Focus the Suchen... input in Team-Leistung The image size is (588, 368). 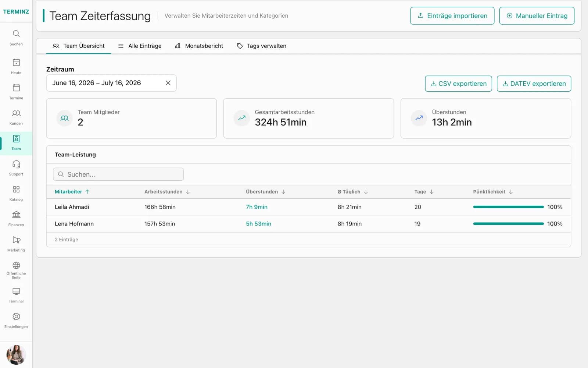(118, 174)
